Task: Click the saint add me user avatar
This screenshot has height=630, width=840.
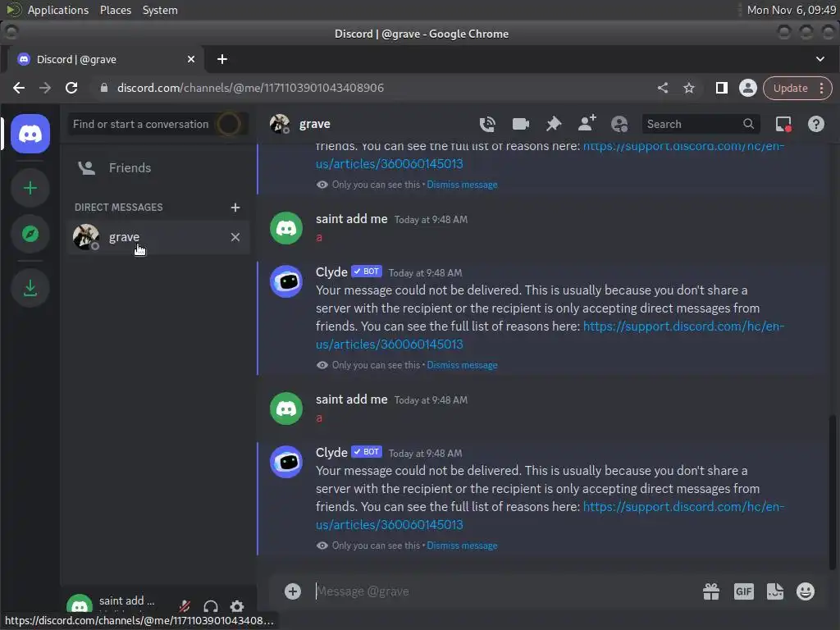Action: [x=80, y=605]
